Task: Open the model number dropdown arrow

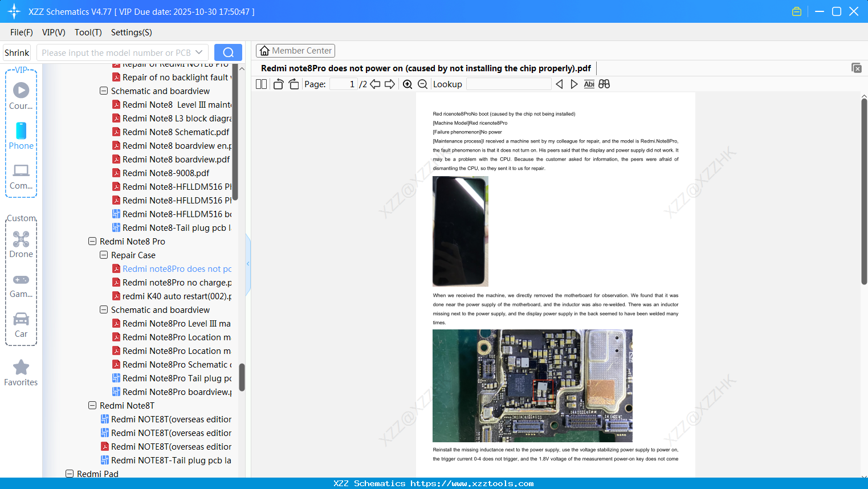Action: click(199, 52)
